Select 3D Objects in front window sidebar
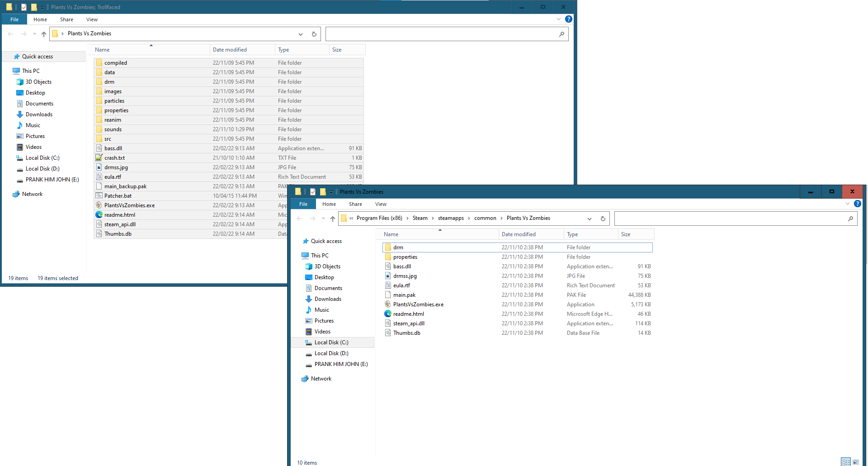Screen dimensions: 868x466 click(327, 266)
